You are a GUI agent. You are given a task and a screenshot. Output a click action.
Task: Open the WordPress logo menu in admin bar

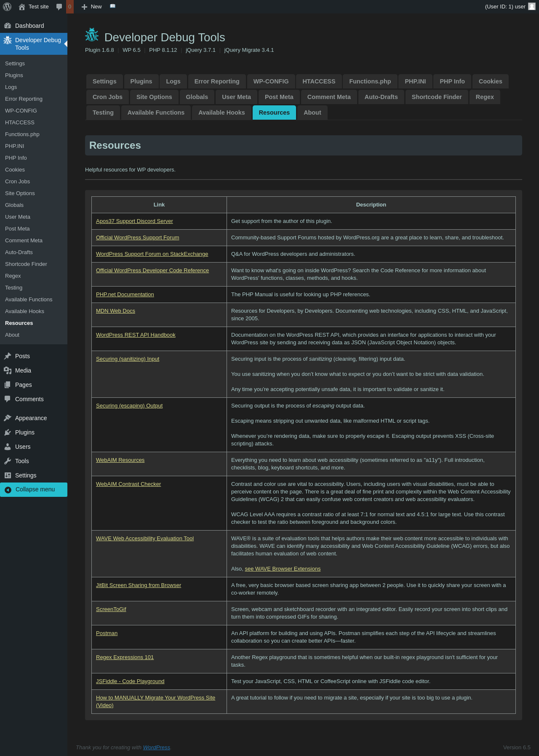pyautogui.click(x=7, y=7)
